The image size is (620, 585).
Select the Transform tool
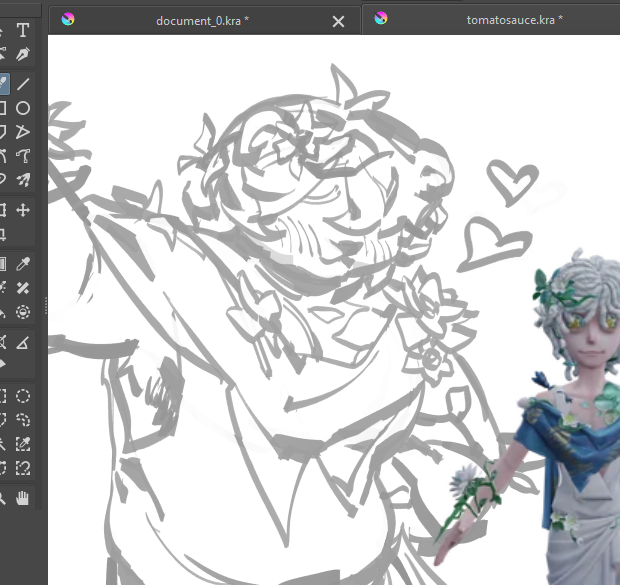pos(3,210)
